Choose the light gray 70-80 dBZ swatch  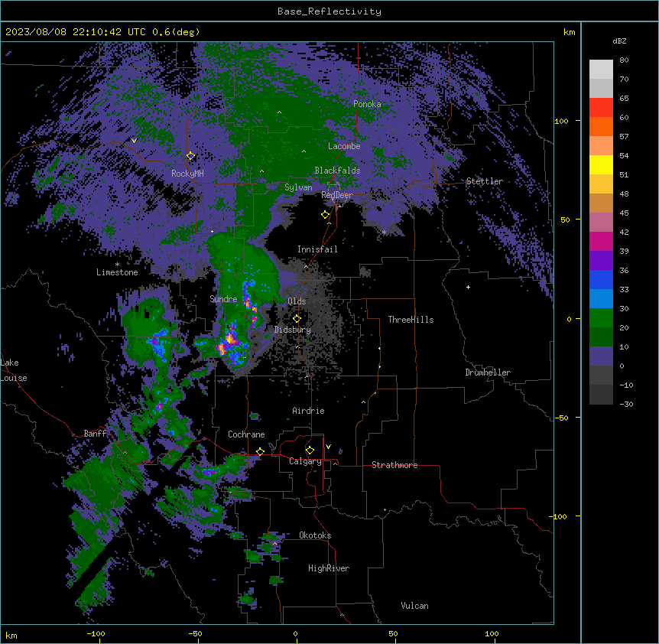point(601,70)
